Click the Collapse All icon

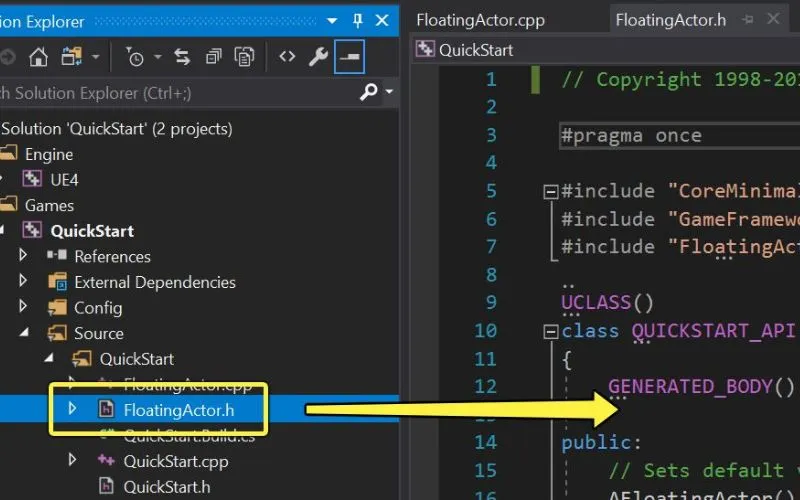213,57
